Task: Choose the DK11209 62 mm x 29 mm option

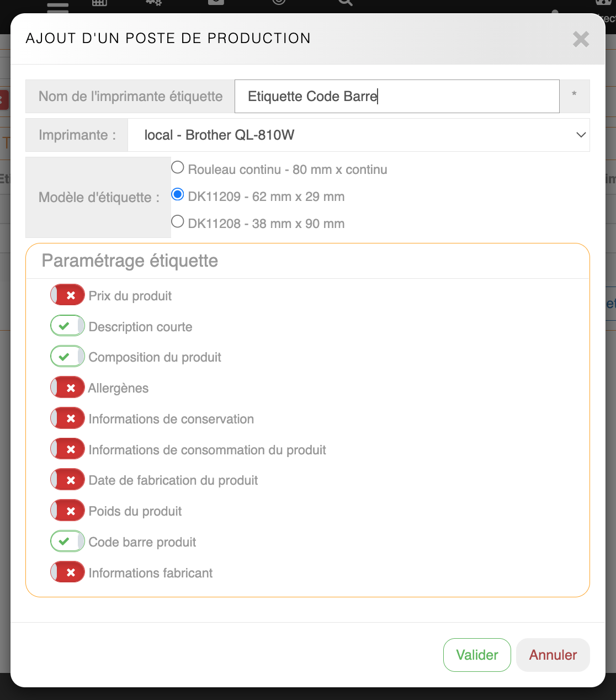Action: [x=178, y=194]
